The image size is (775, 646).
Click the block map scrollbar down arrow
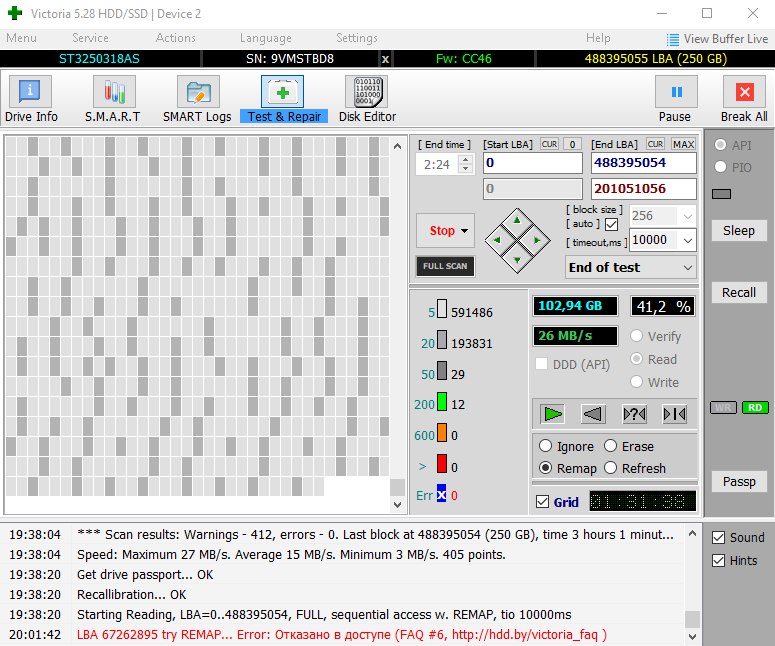(x=397, y=505)
